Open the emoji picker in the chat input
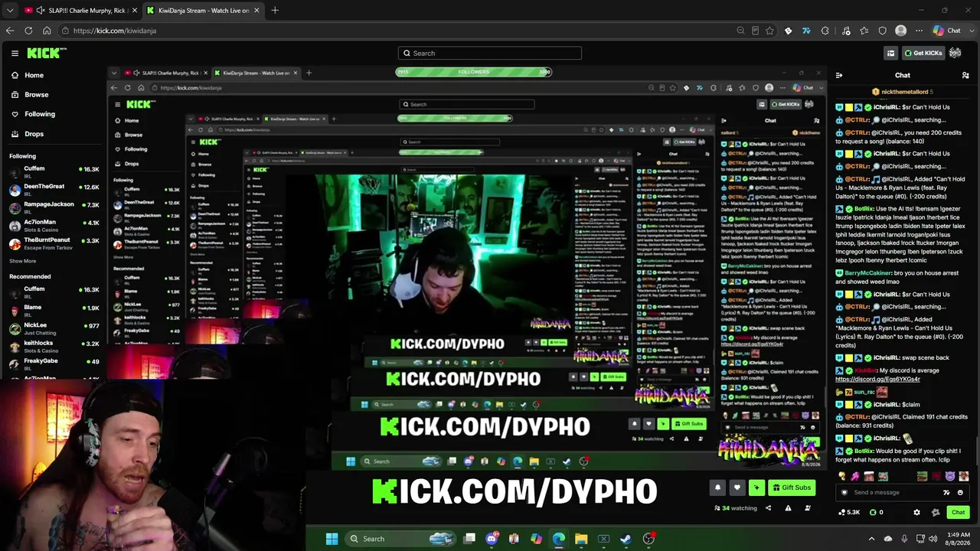The height and width of the screenshot is (551, 980). click(960, 493)
